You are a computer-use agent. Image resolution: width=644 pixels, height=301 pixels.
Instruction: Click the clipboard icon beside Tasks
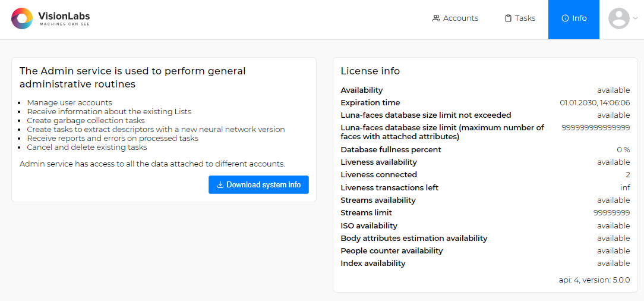coord(508,18)
